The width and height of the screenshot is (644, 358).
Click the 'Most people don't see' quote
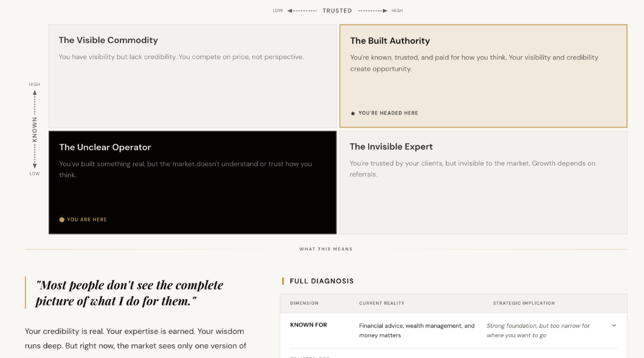[x=129, y=292]
